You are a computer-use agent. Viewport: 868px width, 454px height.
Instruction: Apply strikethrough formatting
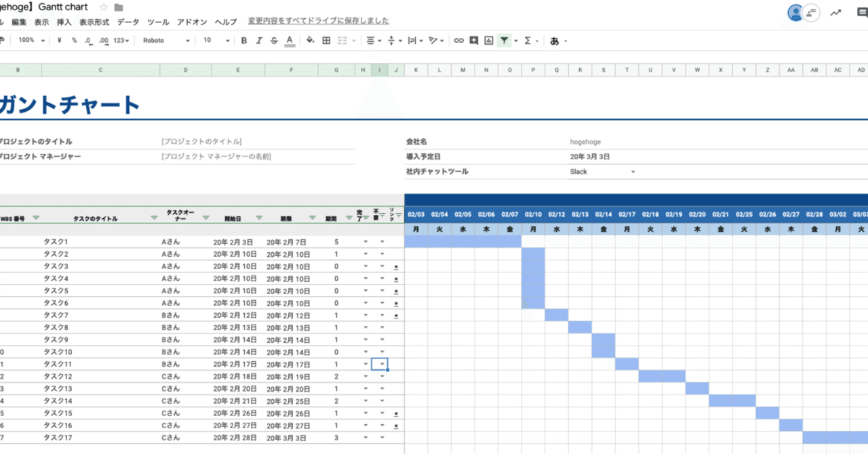coord(274,41)
